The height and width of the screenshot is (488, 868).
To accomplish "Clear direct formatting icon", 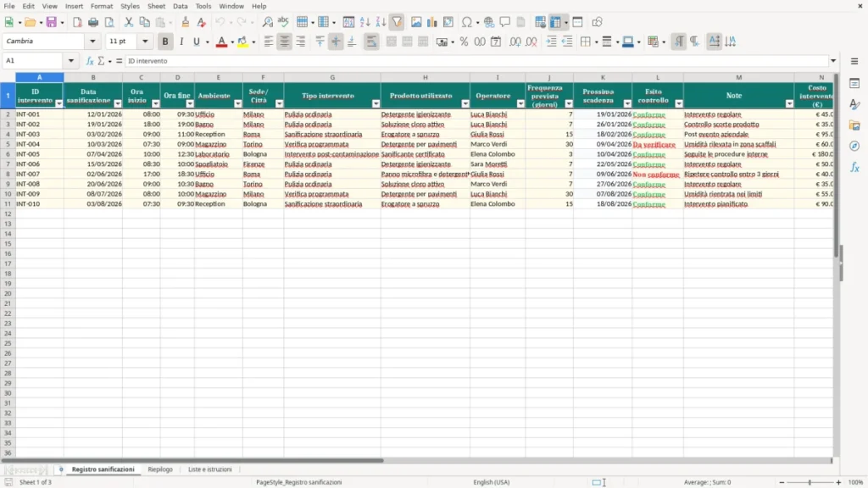I will pyautogui.click(x=202, y=22).
